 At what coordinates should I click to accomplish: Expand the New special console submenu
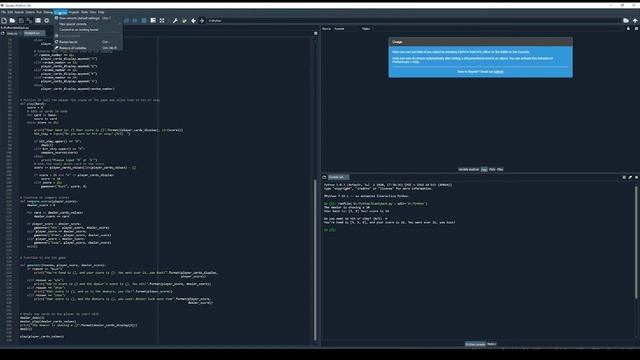(x=88, y=24)
